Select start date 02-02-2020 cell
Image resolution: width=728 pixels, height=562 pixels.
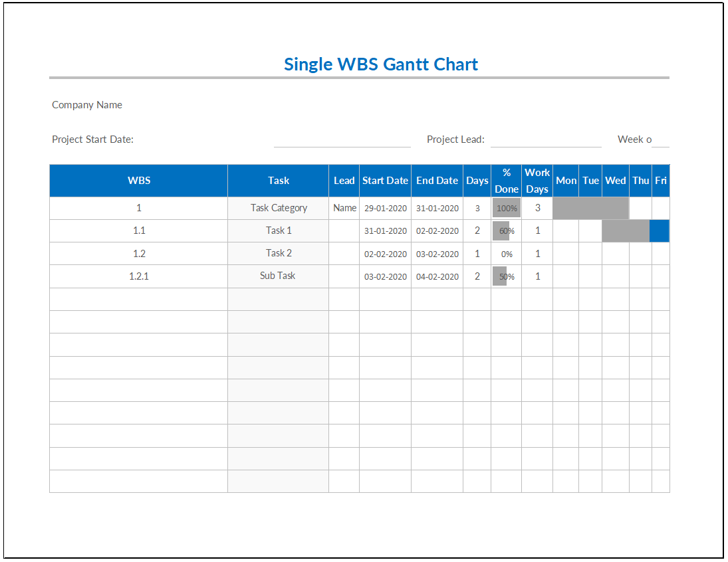[x=386, y=254]
